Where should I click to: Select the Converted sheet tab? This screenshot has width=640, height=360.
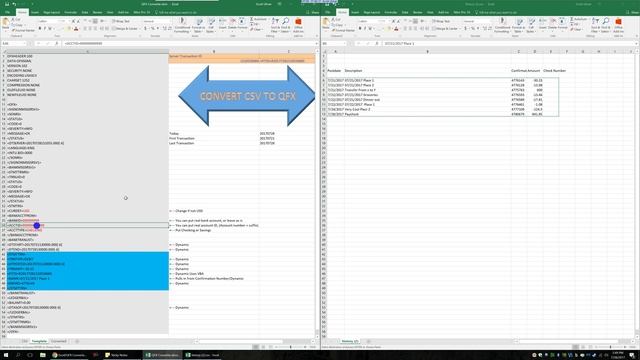coord(59,341)
